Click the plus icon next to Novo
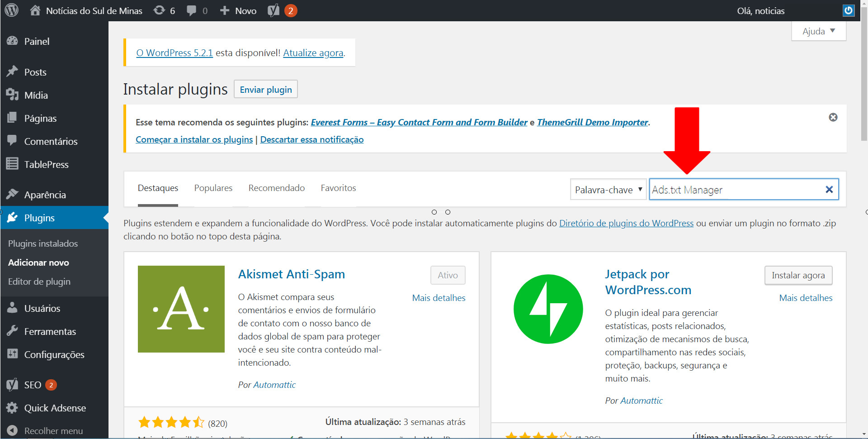 225,10
